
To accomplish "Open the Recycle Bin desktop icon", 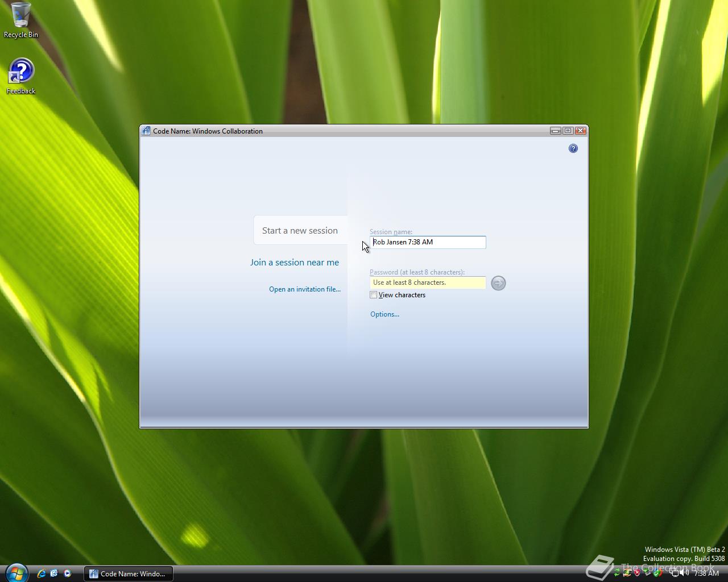I will click(x=21, y=20).
